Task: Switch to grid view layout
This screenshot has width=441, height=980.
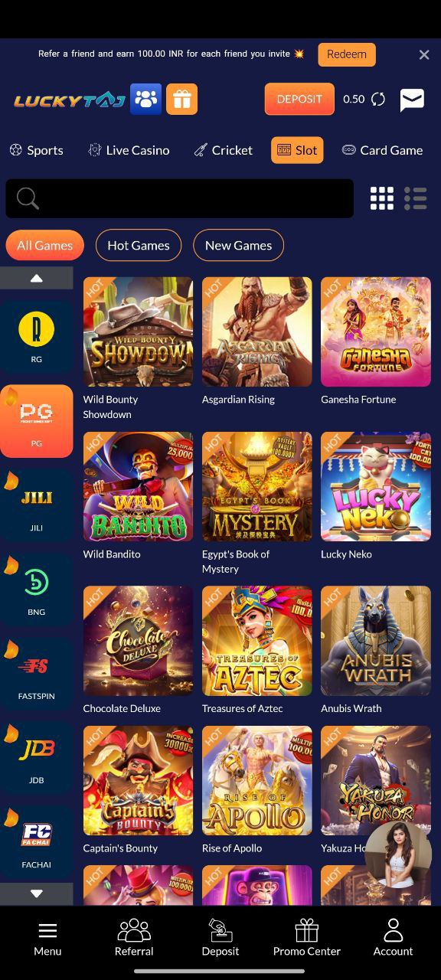Action: coord(382,198)
